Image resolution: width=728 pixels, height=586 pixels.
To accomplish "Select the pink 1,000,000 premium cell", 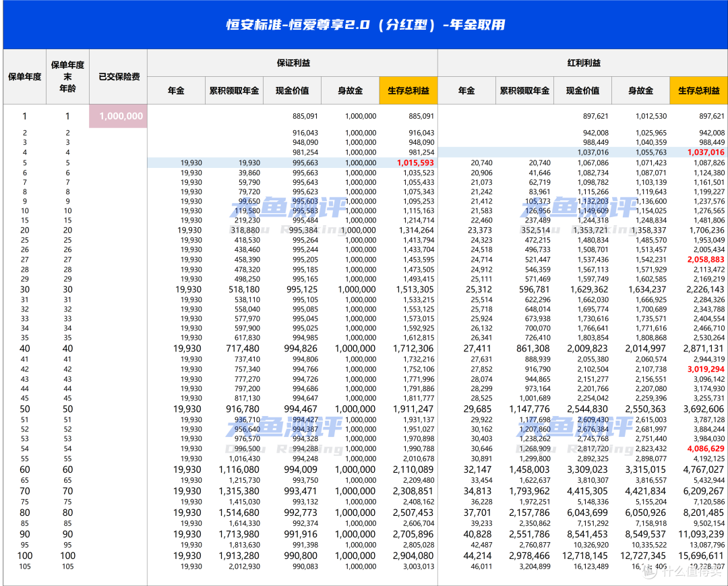I will (119, 116).
